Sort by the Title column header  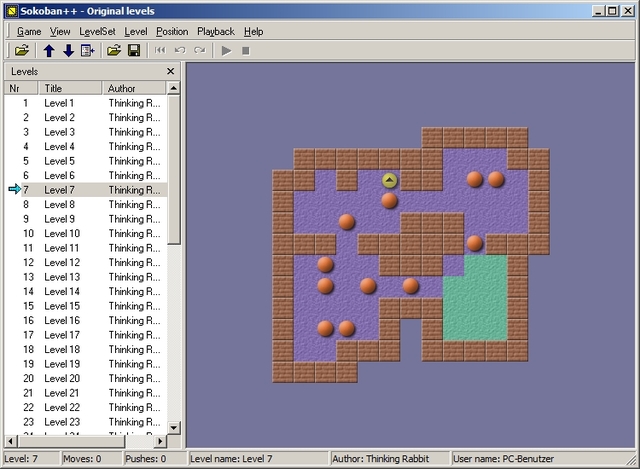click(70, 88)
